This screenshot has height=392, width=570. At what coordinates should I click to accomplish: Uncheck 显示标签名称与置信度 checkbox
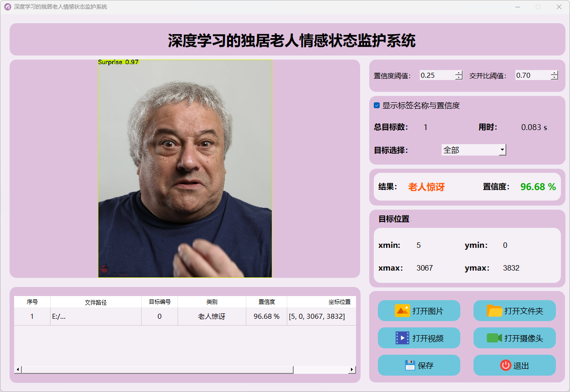click(x=377, y=106)
